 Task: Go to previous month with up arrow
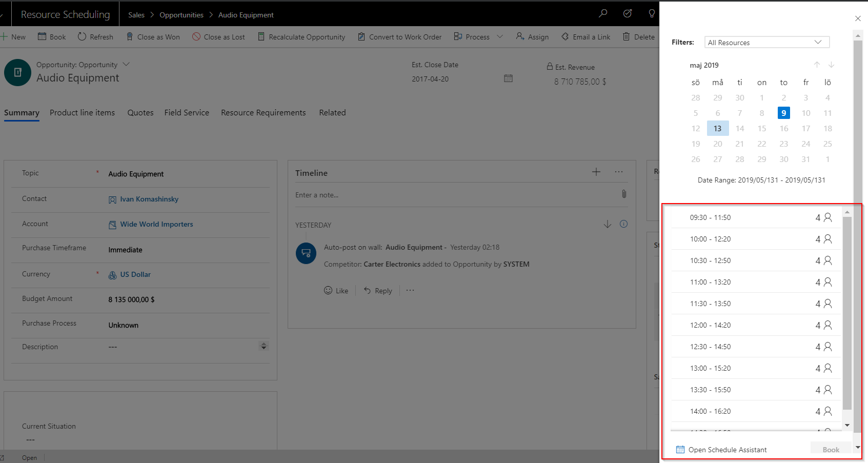817,65
